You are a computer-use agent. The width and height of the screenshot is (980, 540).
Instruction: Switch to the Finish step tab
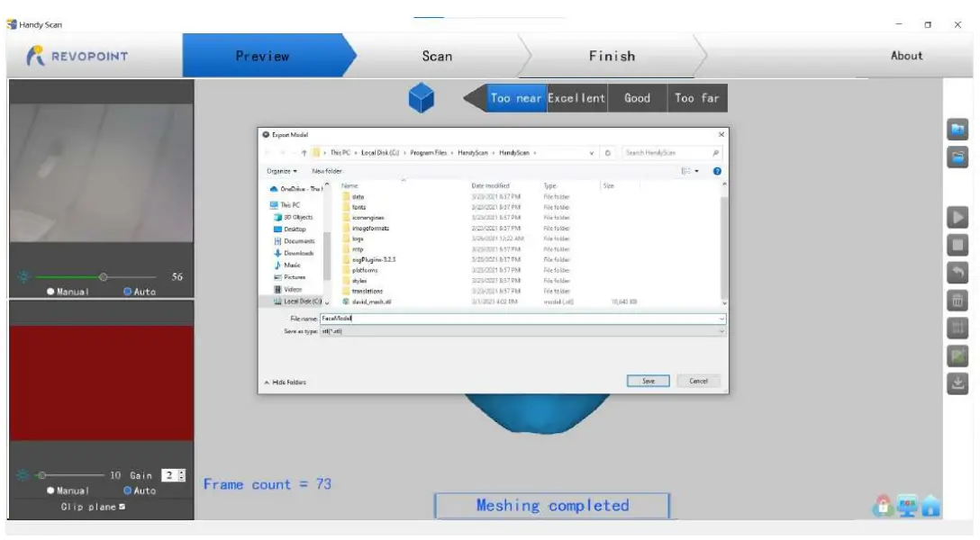612,56
